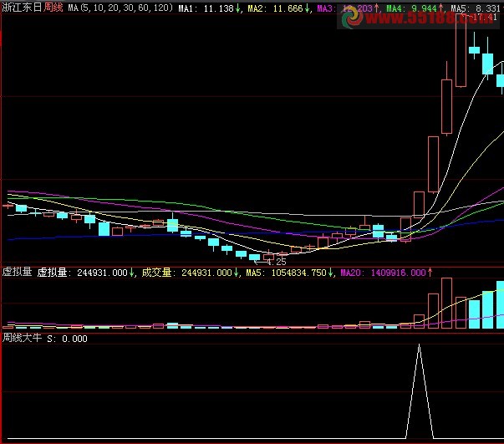Click the rightmost cyan candlestick in price chart
This screenshot has height=444, width=504.
pyautogui.click(x=500, y=79)
